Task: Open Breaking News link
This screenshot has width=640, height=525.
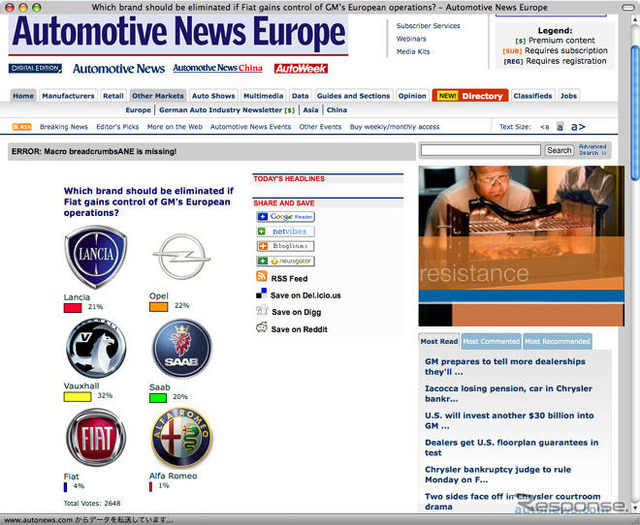Action: [64, 127]
